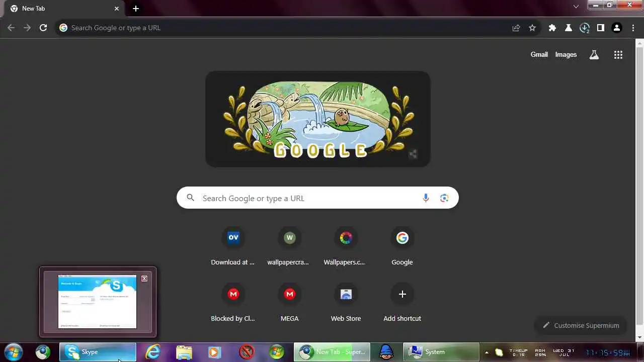Click the Google doodle image

[318, 119]
